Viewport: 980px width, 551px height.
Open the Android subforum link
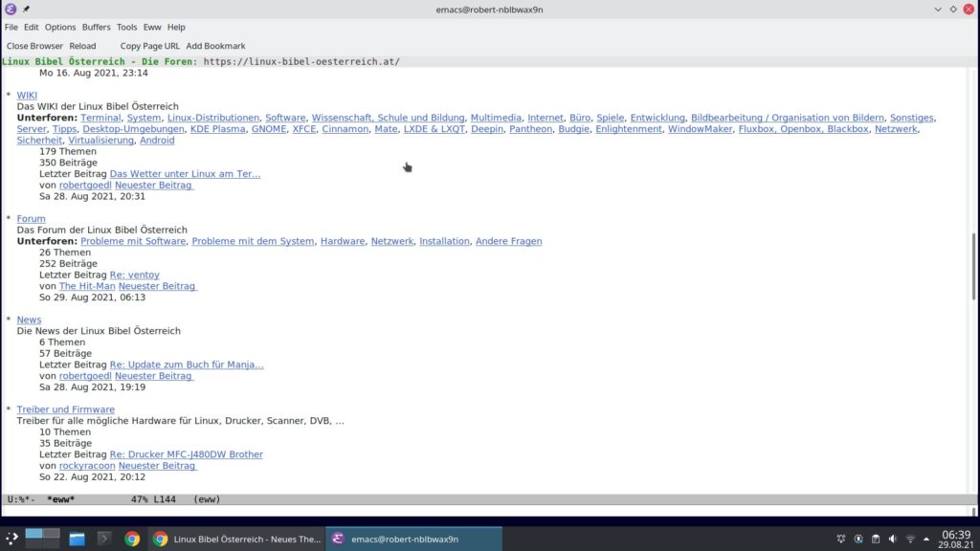(x=157, y=140)
